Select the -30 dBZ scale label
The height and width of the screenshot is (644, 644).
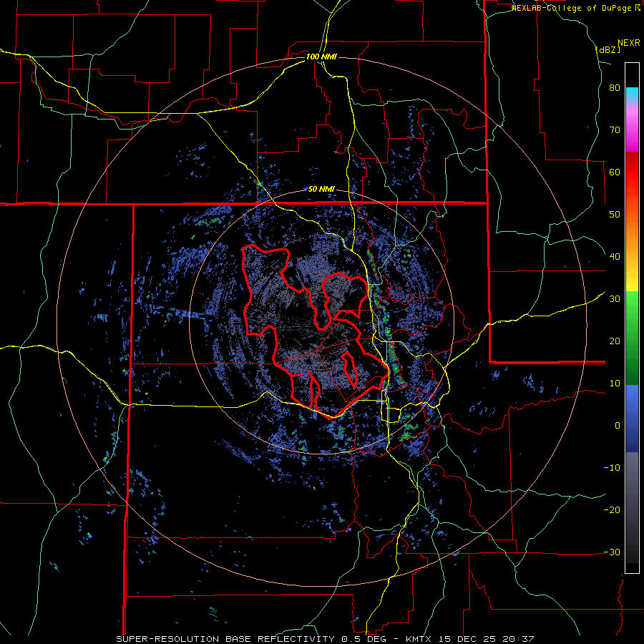coord(612,552)
